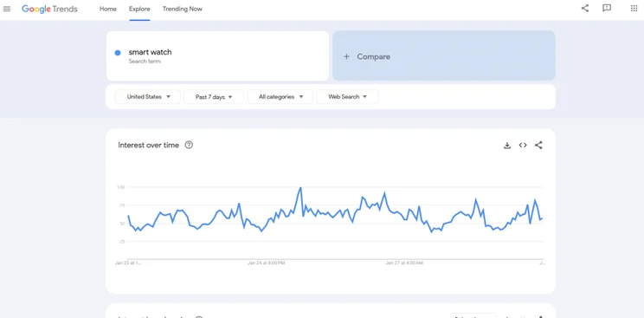Screen dimensions: 644x318
Task: Open the All categories dropdown
Action: tap(280, 97)
